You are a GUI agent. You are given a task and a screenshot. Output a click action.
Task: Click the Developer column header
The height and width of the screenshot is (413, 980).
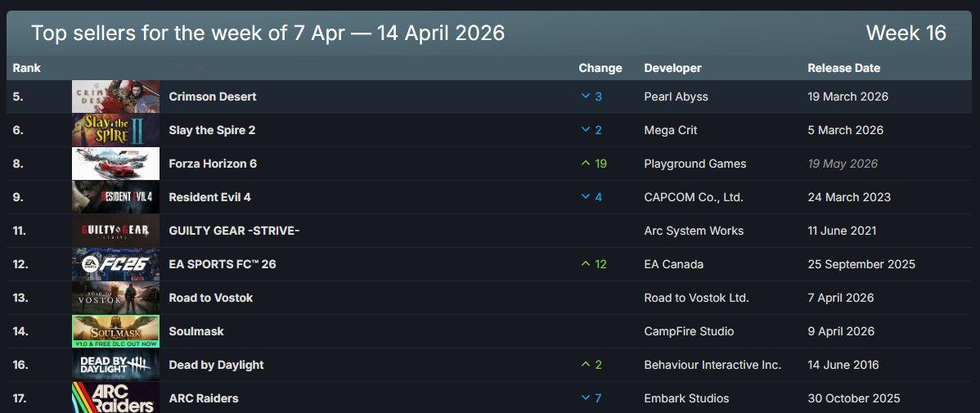click(x=672, y=68)
